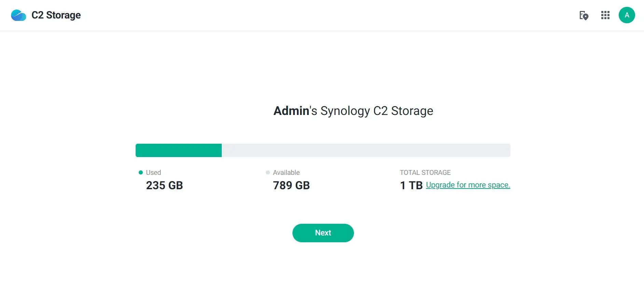Click the 235 GB used value
The height and width of the screenshot is (297, 644).
164,185
